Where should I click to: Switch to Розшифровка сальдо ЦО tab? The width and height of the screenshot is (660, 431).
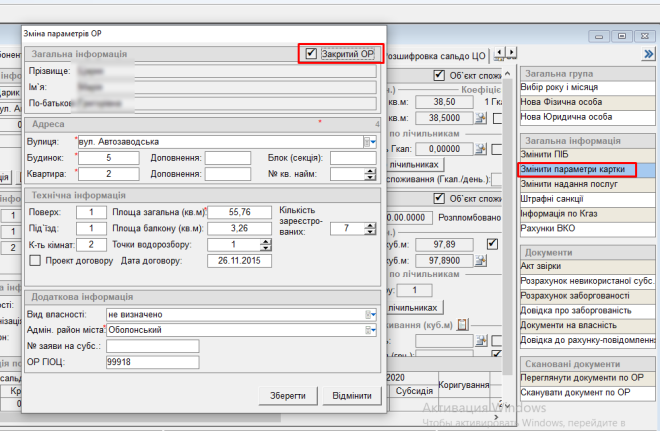(x=441, y=52)
